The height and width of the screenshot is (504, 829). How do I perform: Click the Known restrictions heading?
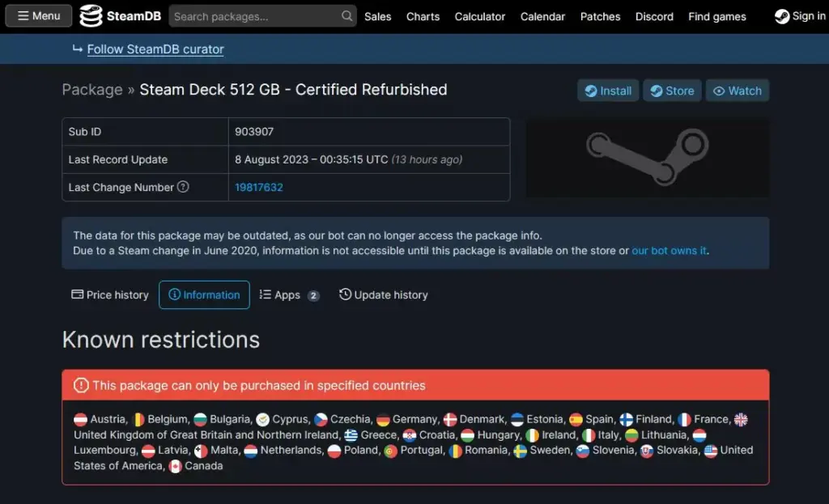(x=161, y=340)
